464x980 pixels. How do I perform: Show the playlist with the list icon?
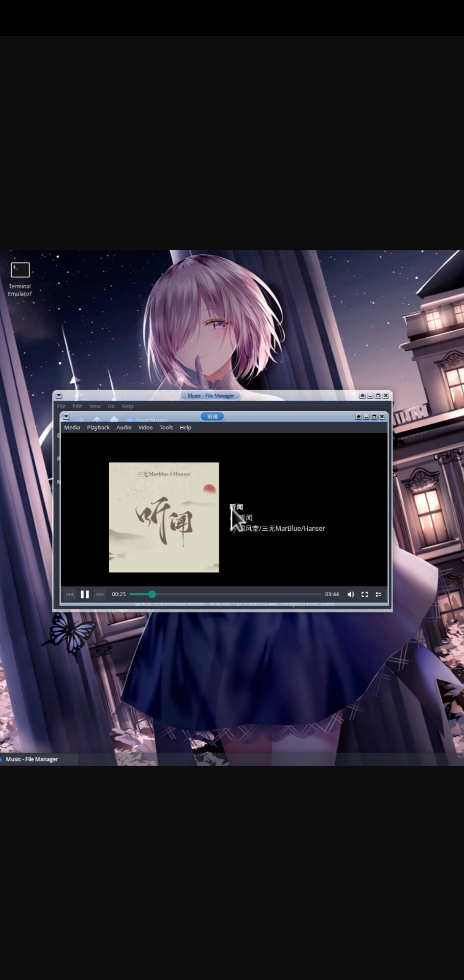pos(378,594)
